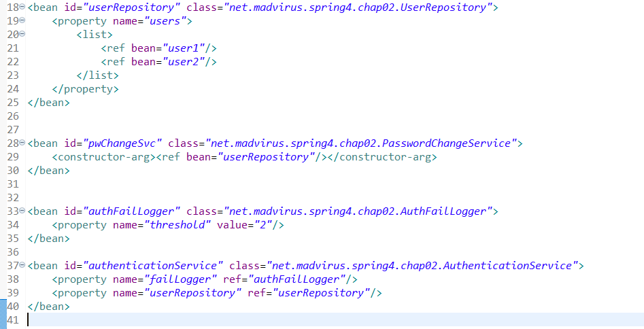Click the id value "authenticationService"

[x=153, y=266]
